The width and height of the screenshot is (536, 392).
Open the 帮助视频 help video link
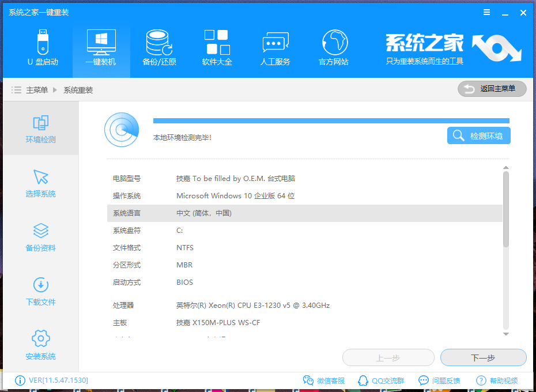point(497,380)
